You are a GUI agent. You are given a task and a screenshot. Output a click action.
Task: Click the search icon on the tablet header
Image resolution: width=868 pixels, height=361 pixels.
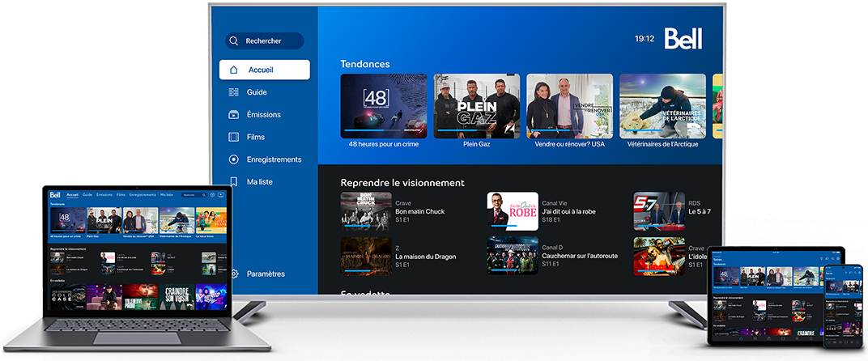click(832, 258)
